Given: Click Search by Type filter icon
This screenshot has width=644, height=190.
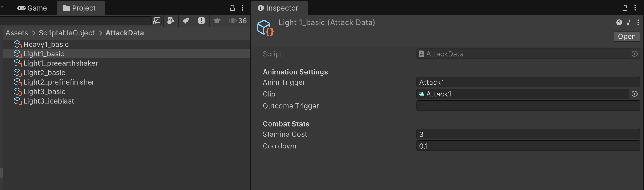Looking at the screenshot, I should [171, 21].
